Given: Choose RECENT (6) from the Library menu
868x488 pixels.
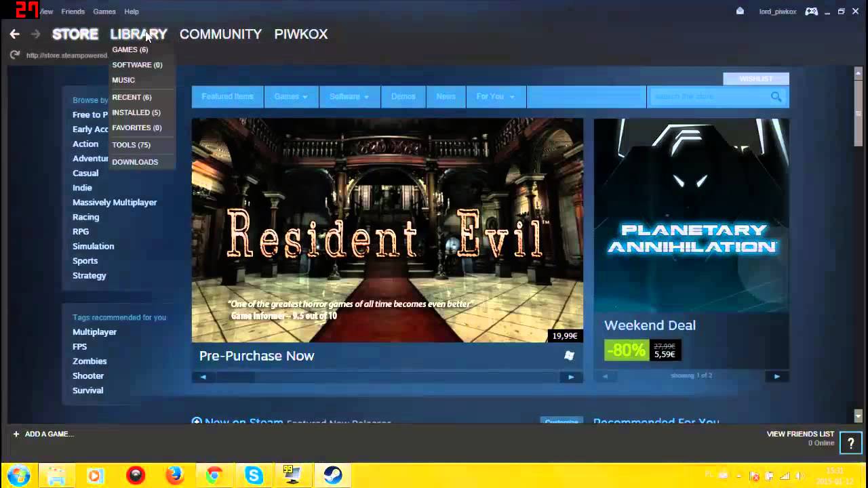Looking at the screenshot, I should [x=132, y=98].
